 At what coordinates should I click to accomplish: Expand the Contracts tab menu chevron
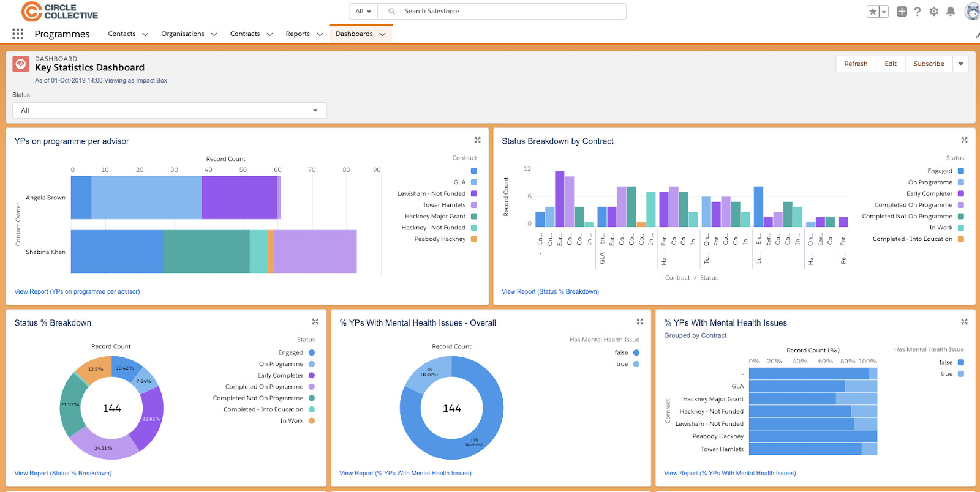click(x=269, y=34)
